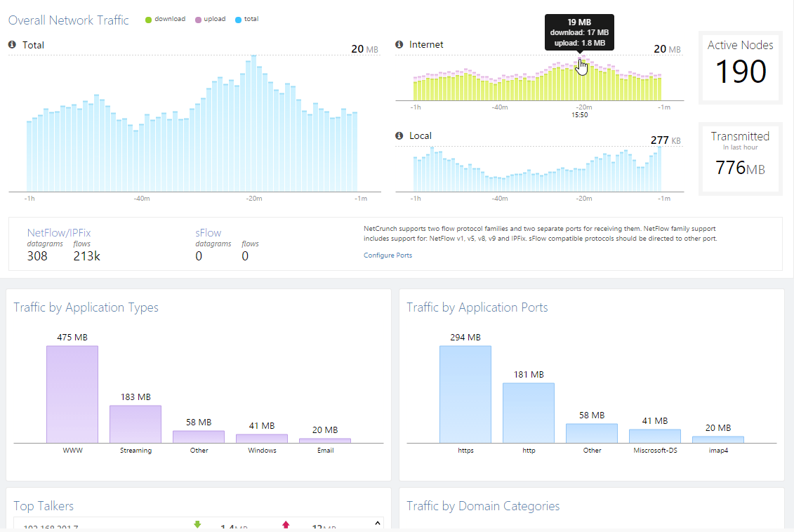Open the Traffic by Domain Categories panel
This screenshot has height=532, width=794.
tap(483, 506)
